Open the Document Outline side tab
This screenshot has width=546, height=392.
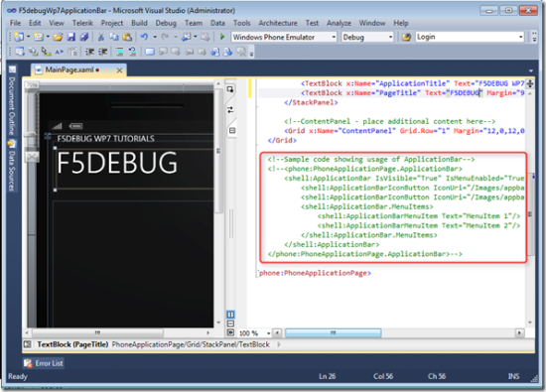tap(12, 101)
